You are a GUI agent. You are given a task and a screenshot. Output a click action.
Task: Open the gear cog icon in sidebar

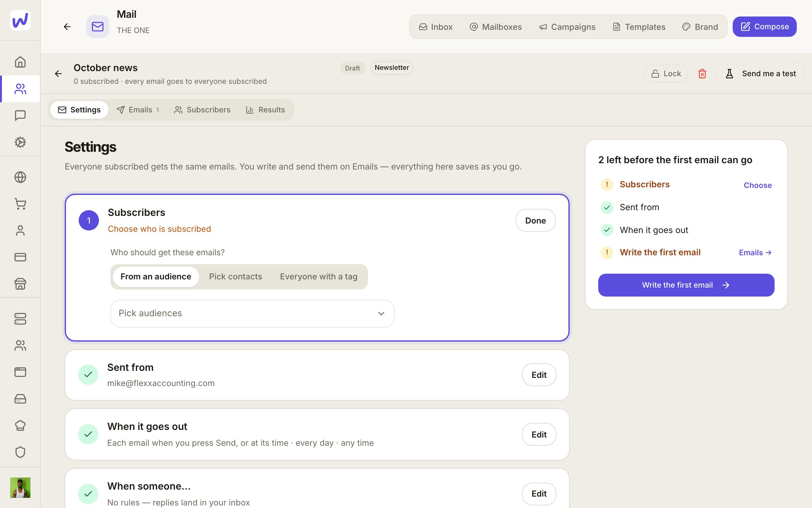click(20, 142)
